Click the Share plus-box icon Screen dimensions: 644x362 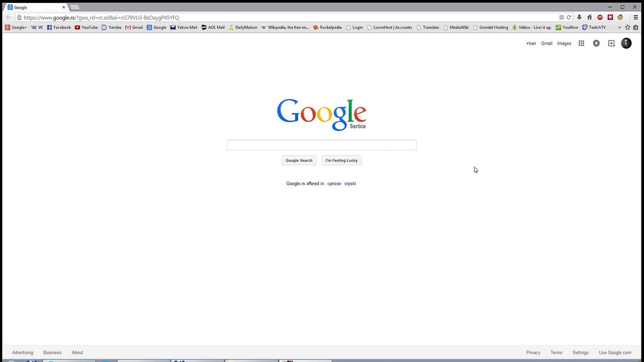(611, 43)
